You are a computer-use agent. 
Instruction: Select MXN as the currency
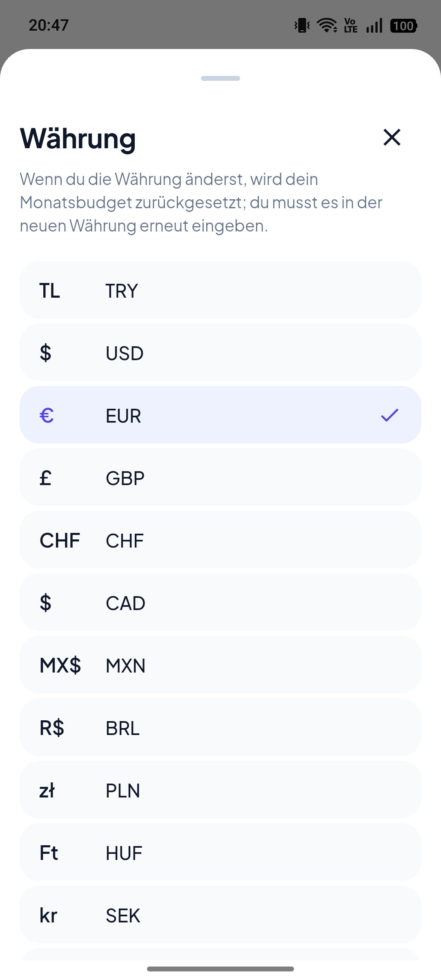[x=220, y=665]
